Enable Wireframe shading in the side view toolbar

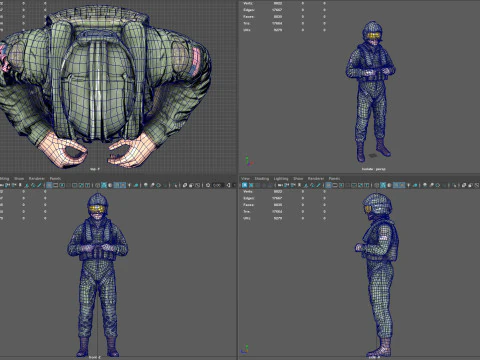coord(377,185)
